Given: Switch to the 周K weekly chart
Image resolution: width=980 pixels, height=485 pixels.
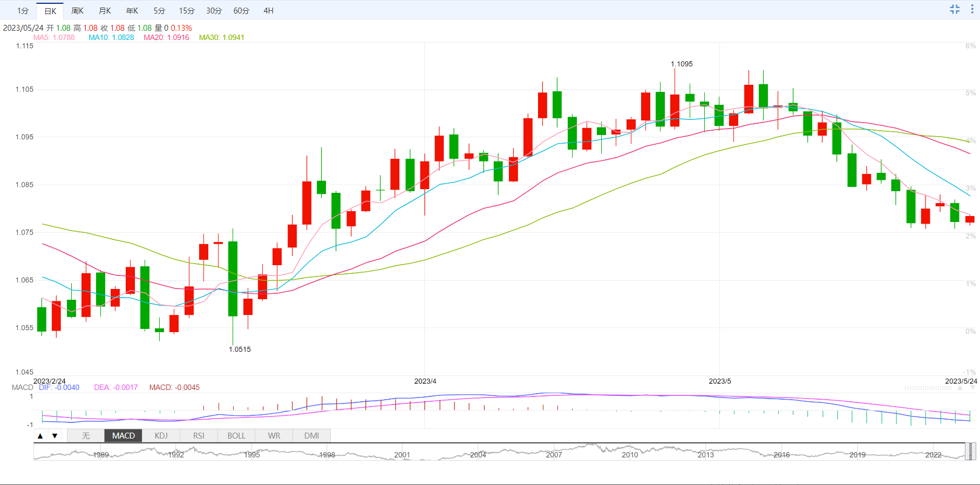Looking at the screenshot, I should (78, 11).
